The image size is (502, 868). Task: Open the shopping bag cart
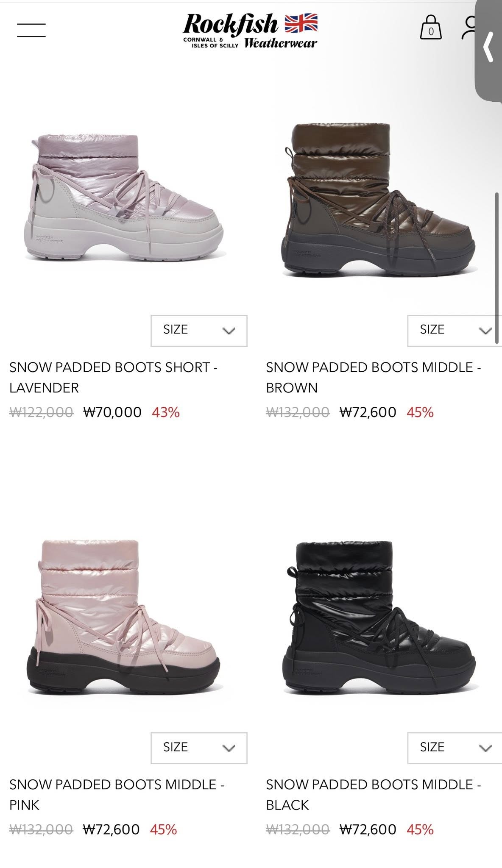pos(431,27)
